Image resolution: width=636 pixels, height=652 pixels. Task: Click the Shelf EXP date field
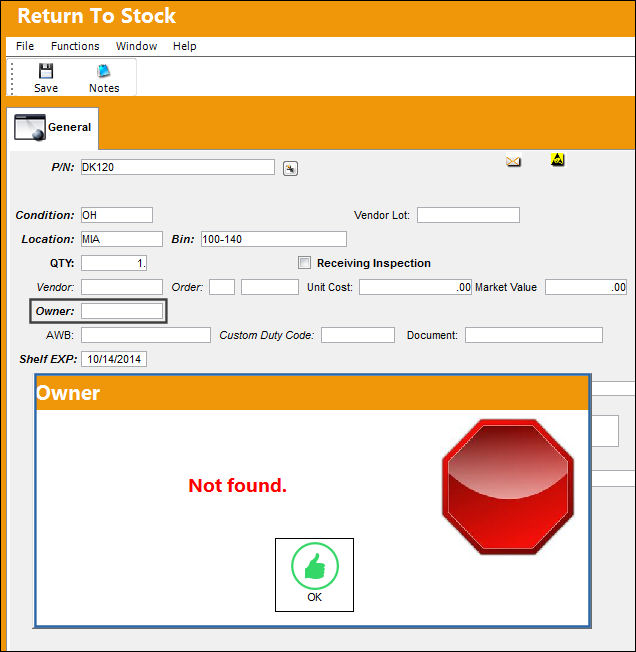[x=114, y=359]
